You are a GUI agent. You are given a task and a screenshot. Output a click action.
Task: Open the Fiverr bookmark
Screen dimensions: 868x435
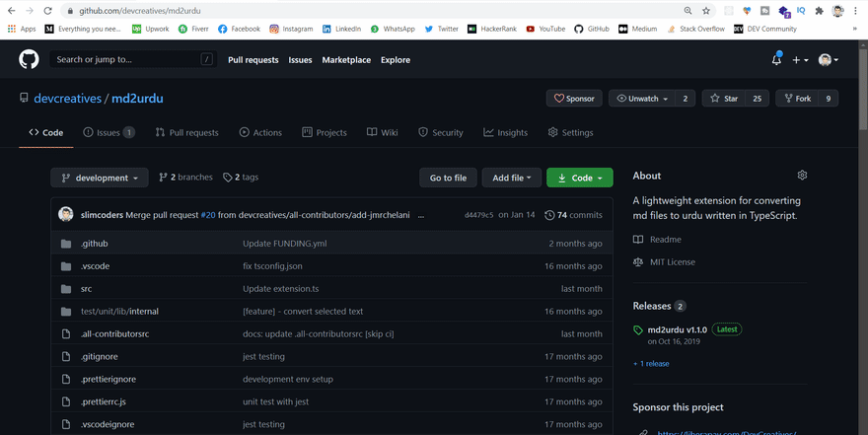(x=193, y=29)
